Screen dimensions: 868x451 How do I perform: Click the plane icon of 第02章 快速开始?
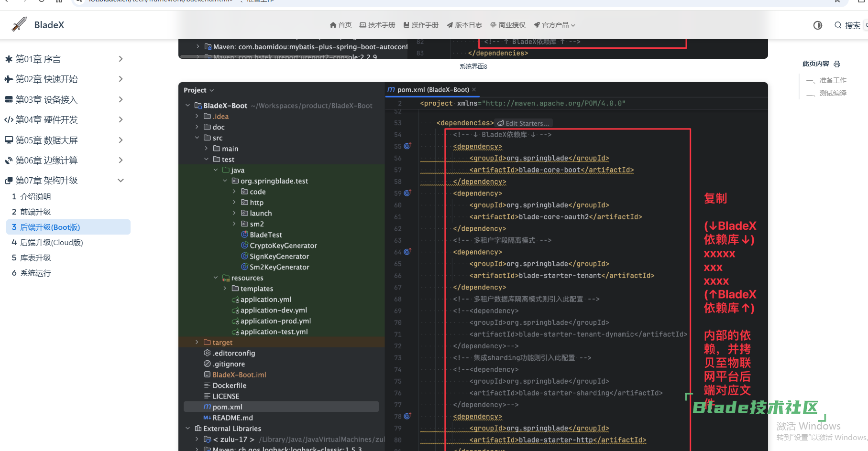pos(9,79)
